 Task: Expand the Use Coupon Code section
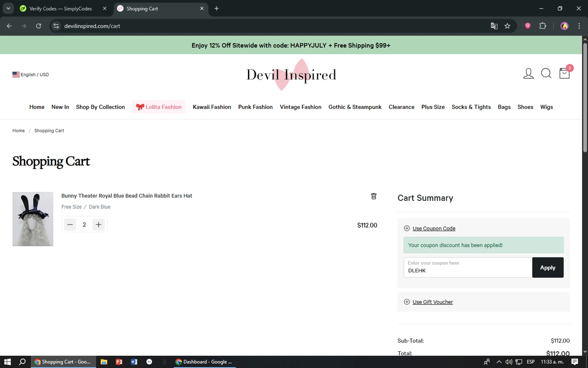click(434, 228)
